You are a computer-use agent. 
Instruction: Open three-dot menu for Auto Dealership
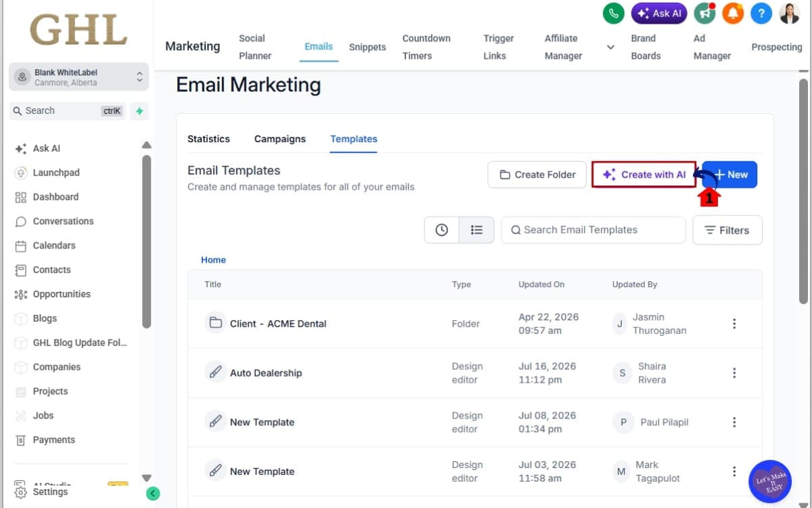click(734, 373)
